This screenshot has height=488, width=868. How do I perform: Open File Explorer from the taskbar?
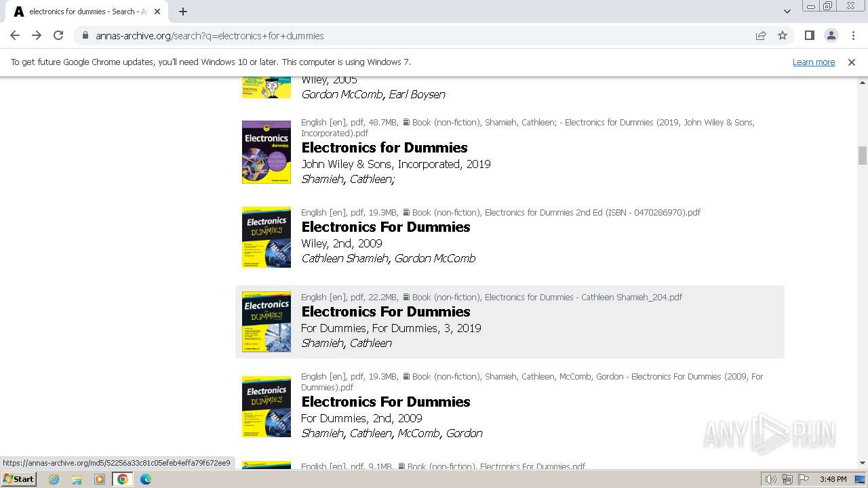pos(77,479)
